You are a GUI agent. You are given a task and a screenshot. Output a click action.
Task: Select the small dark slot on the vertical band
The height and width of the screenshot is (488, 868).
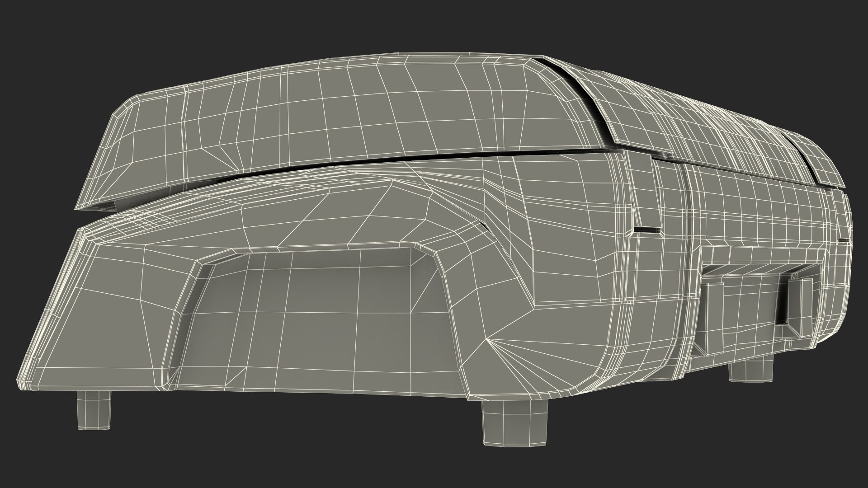(647, 230)
